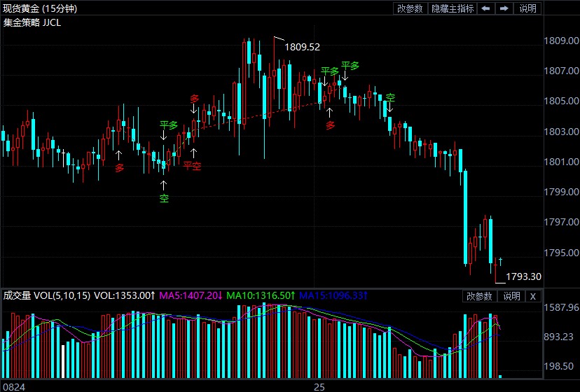The image size is (580, 392).
Task: Click the 0824 date label on axis
Action: 15,387
